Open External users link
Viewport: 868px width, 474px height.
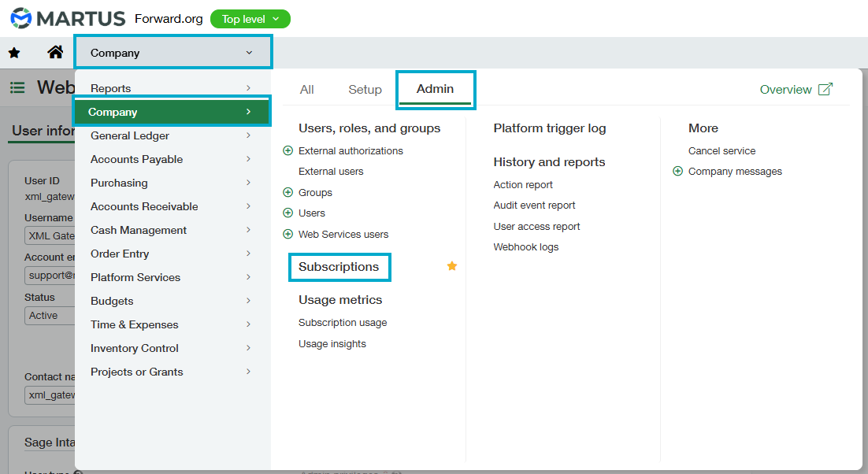[331, 172]
